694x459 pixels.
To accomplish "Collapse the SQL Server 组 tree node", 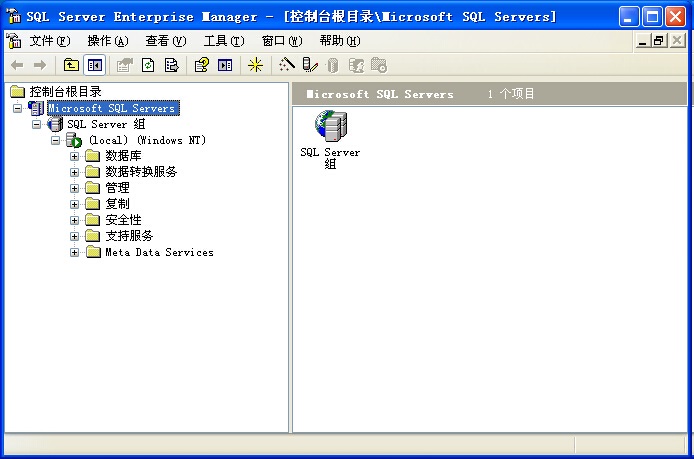I will tap(36, 124).
